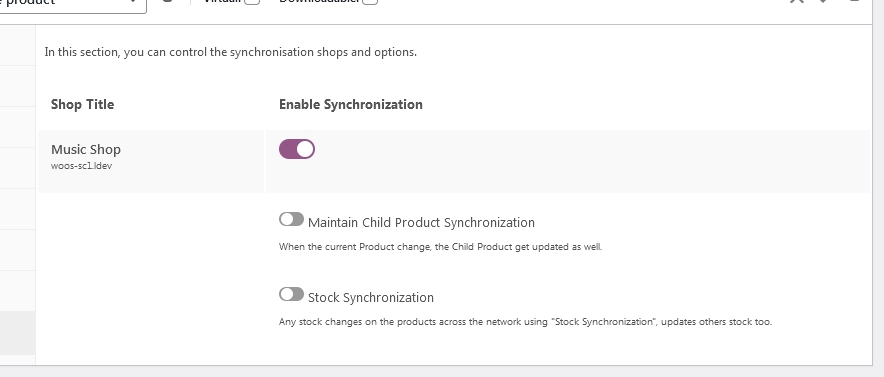Turn on the Stock Synchronization switch

291,294
